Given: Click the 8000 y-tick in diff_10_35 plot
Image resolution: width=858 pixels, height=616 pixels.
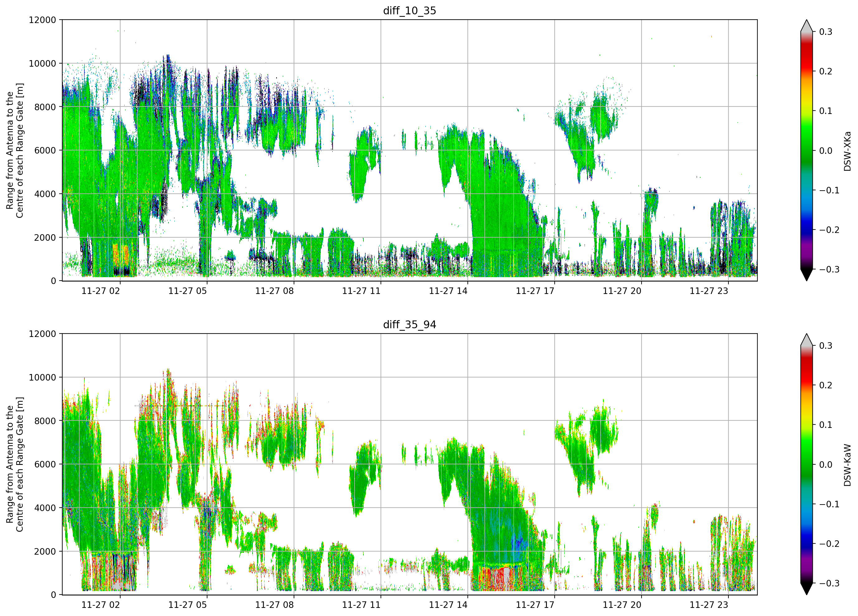Looking at the screenshot, I should 45,107.
